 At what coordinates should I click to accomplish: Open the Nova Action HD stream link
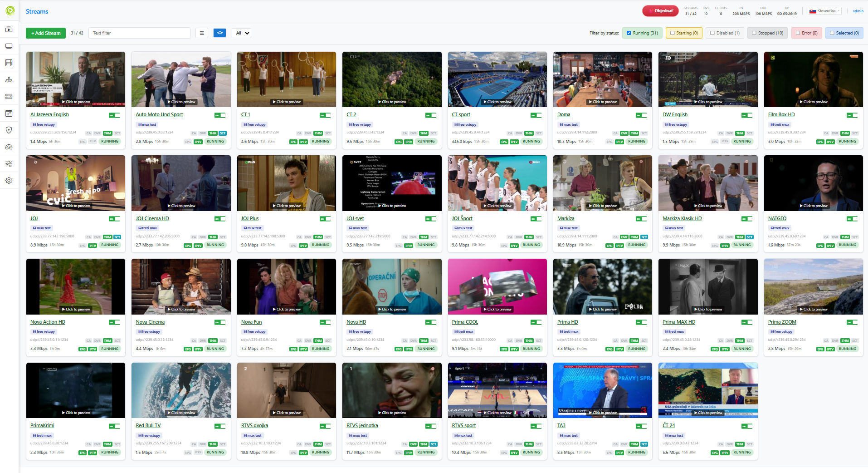tap(48, 322)
